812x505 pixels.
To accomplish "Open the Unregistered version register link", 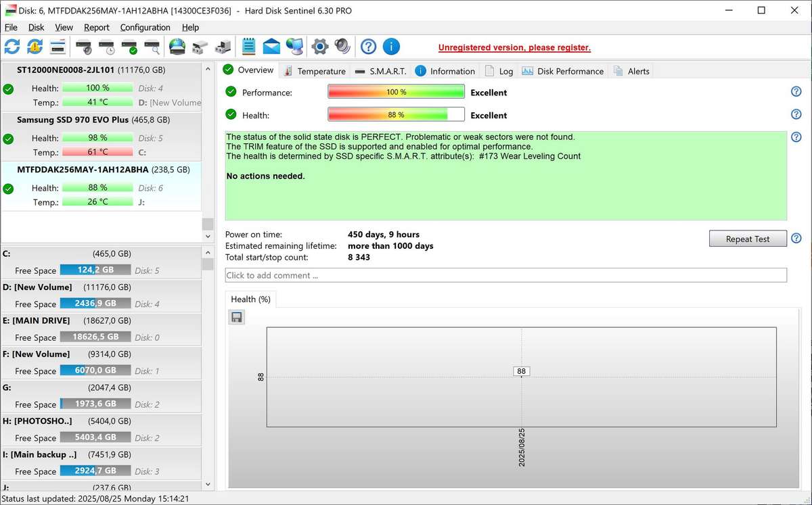I will click(x=514, y=47).
